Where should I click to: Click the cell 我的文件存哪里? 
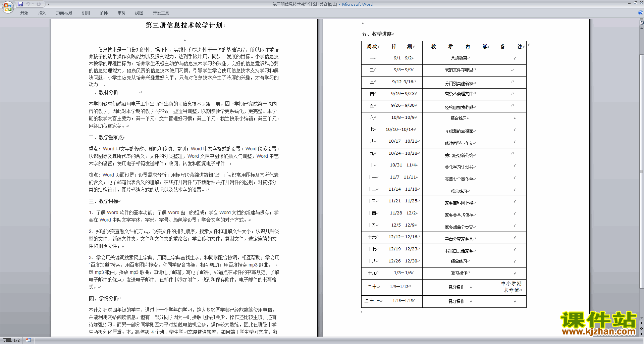click(459, 70)
